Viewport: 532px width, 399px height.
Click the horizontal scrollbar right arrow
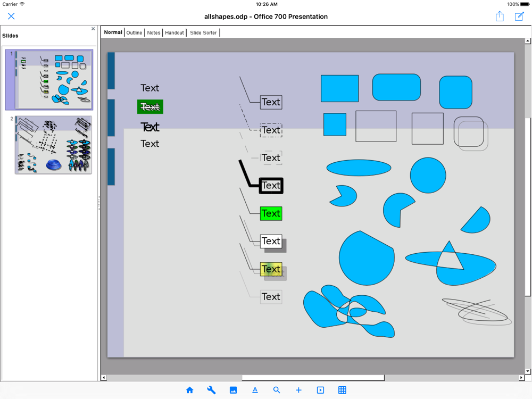click(x=521, y=378)
